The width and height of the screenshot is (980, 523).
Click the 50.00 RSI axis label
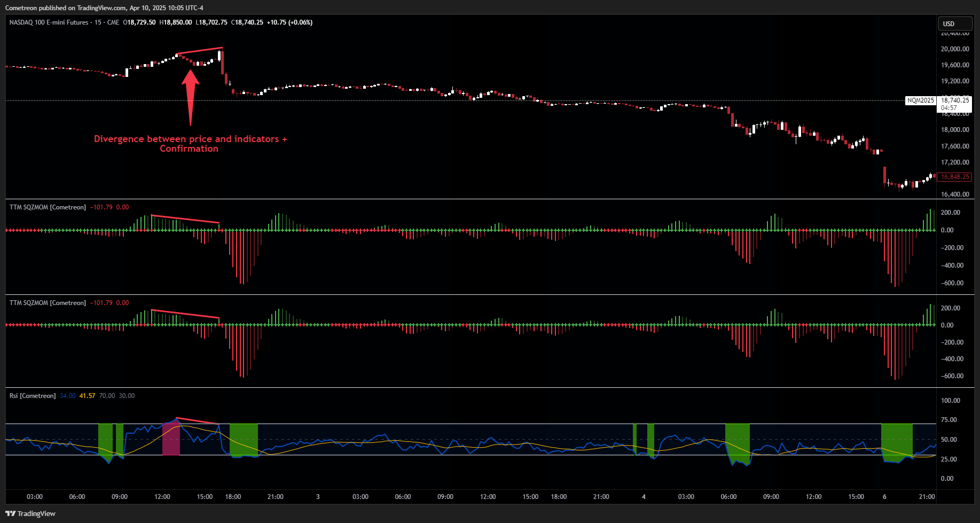click(949, 440)
